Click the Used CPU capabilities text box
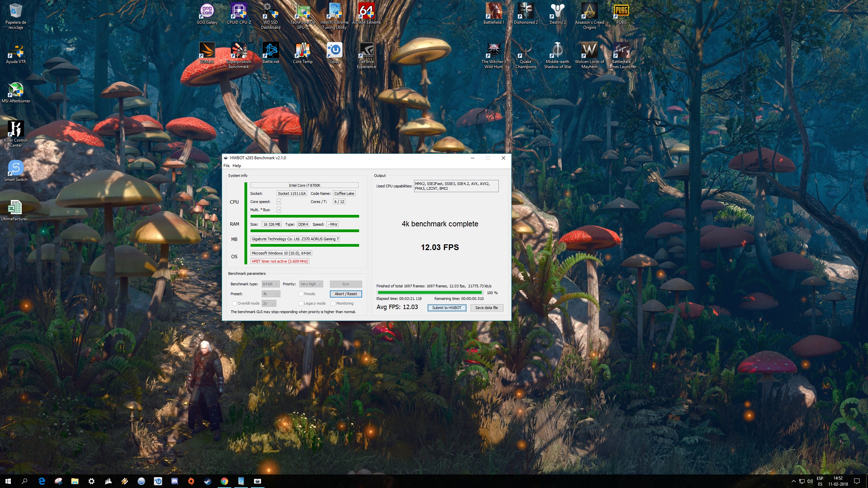 click(x=456, y=186)
